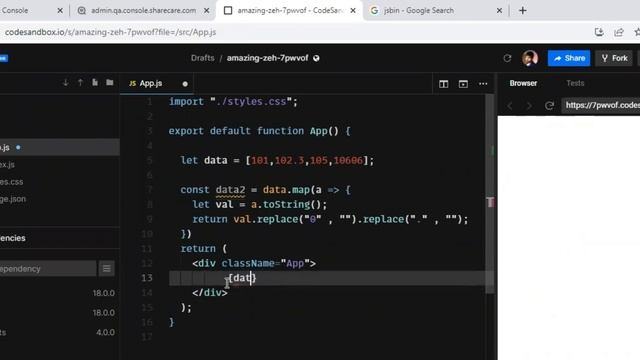Click the import styles.css code line
The width and height of the screenshot is (640, 360).
coord(233,102)
